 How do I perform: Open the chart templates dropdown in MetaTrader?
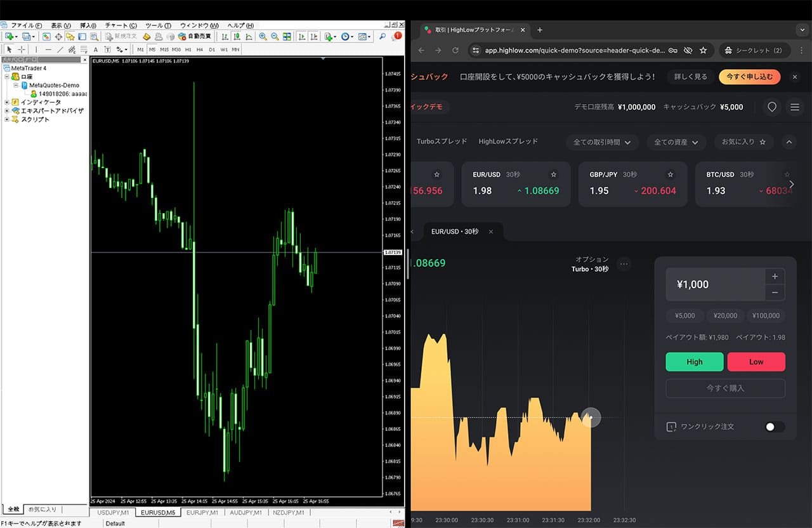click(364, 36)
